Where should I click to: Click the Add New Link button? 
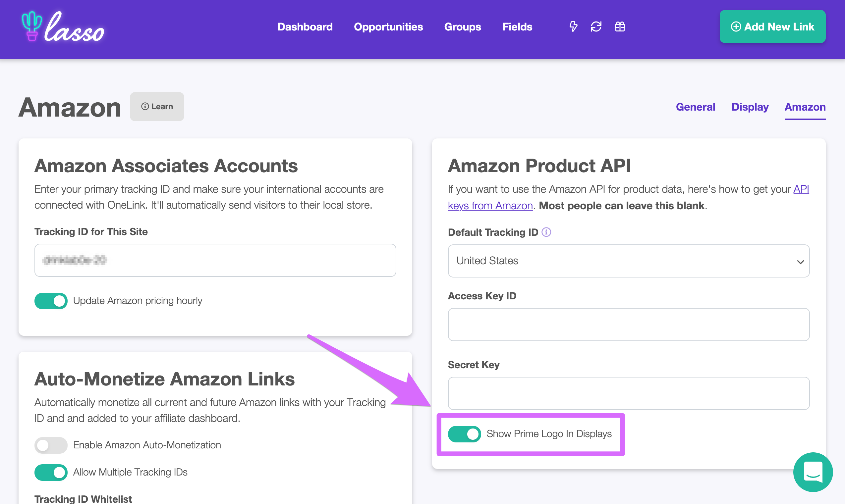click(772, 26)
